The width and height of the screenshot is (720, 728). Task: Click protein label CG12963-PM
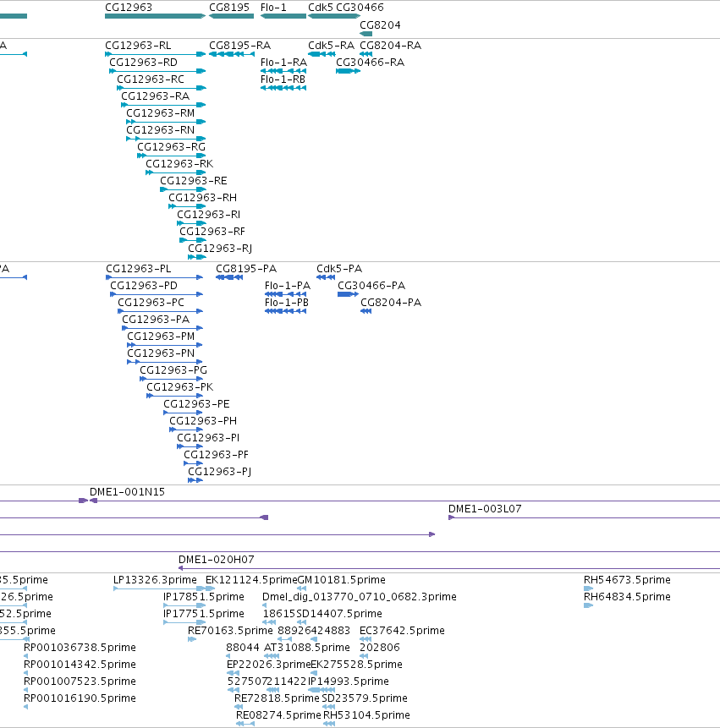[161, 337]
